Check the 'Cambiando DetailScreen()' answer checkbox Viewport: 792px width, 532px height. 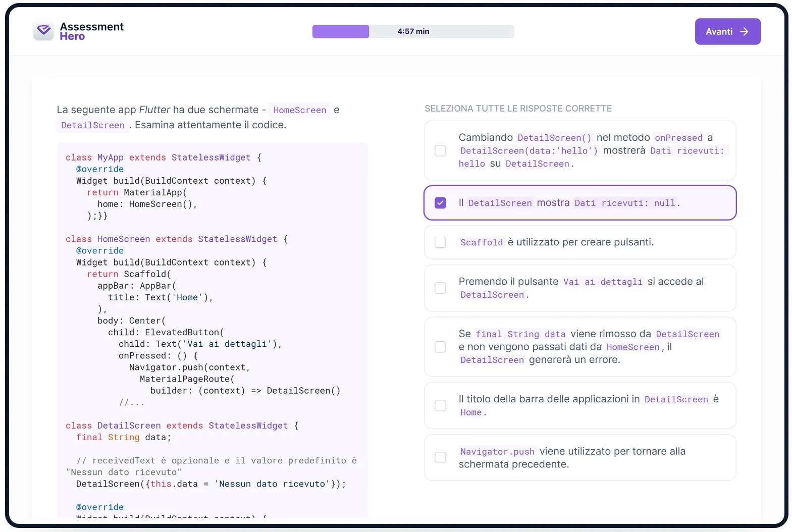coord(440,150)
